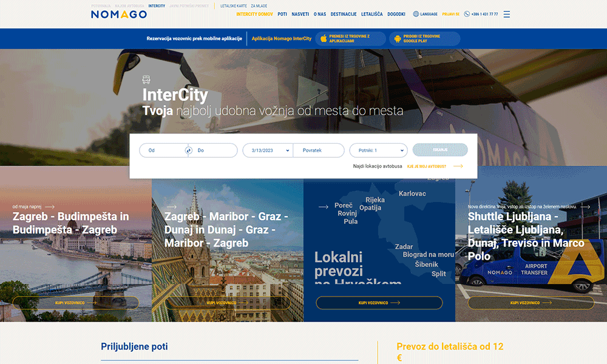
Task: Click arrow above Zagreb - Maribor - Graz title
Action: [172, 207]
